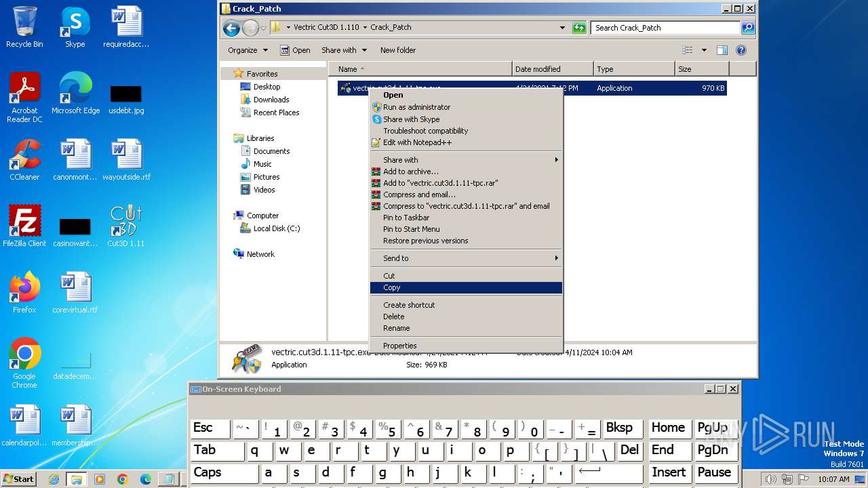
Task: Sort by the Size column header
Action: click(x=702, y=69)
